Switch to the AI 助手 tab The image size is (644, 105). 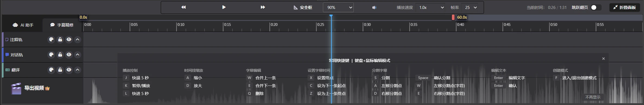pyautogui.click(x=23, y=25)
